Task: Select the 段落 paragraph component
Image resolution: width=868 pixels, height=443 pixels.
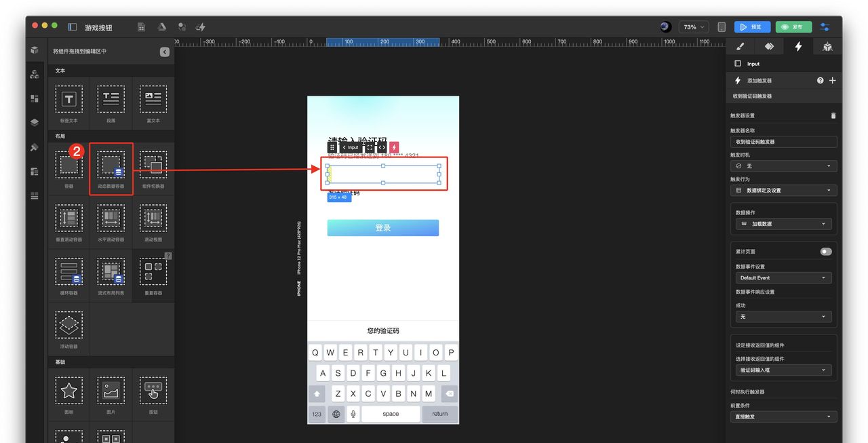Action: coord(111,103)
